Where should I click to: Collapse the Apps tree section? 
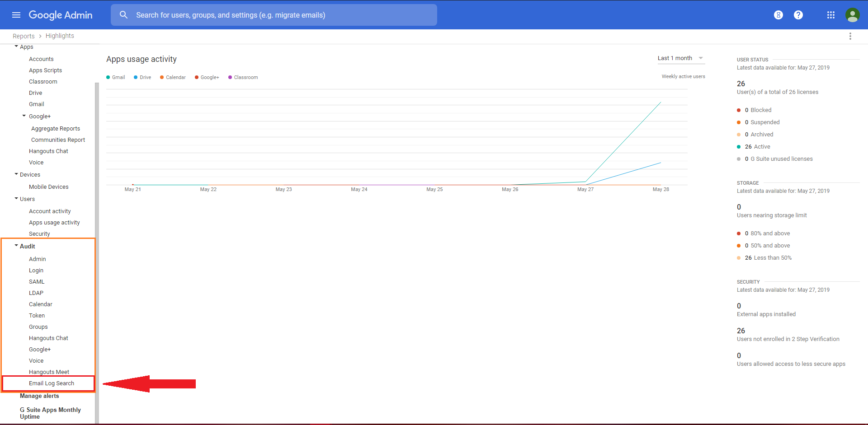(16, 46)
